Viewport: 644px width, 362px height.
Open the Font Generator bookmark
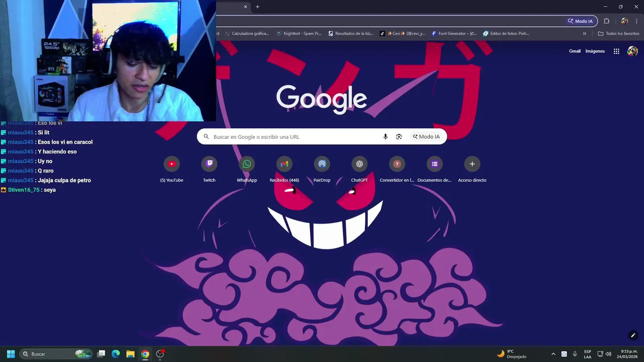pos(454,34)
